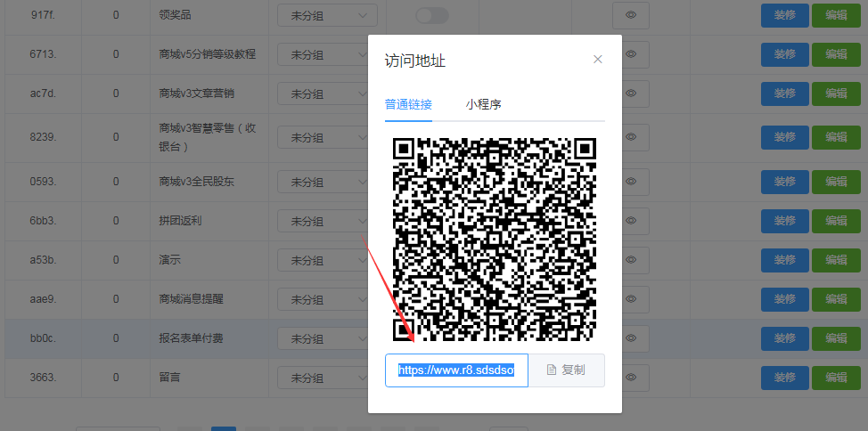Click 装修 for 留言 row

(x=784, y=378)
